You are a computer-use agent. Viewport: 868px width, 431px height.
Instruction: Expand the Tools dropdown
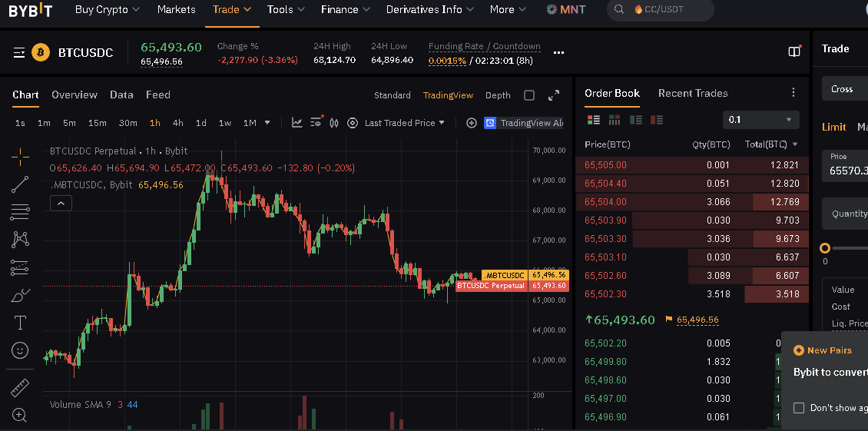287,9
